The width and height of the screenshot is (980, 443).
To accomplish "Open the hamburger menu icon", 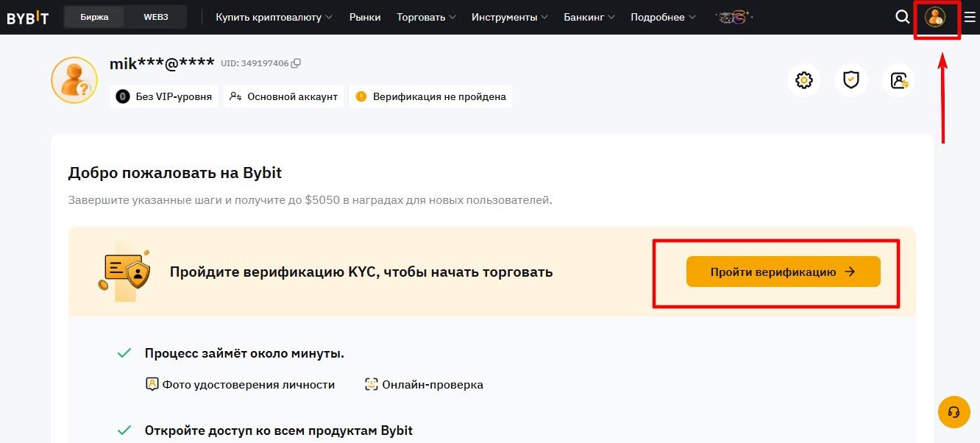I will (970, 17).
